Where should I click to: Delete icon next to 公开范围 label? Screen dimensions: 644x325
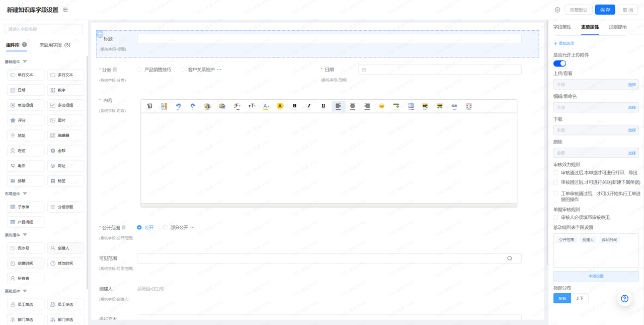coord(124,227)
